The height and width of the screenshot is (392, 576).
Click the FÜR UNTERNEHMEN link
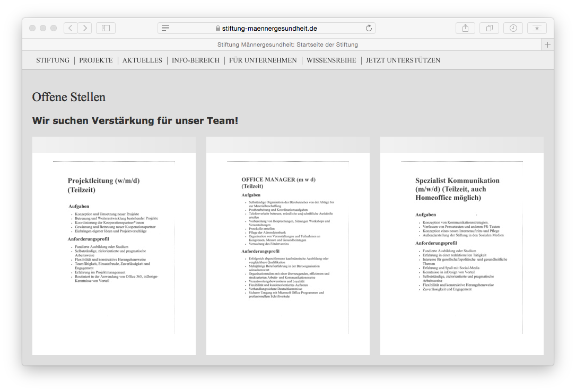point(263,60)
